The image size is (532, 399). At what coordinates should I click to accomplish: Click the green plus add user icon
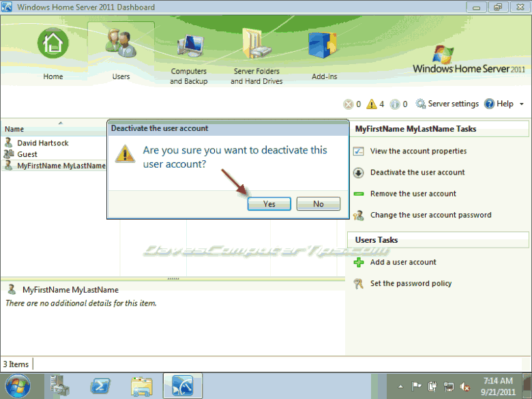click(x=359, y=263)
